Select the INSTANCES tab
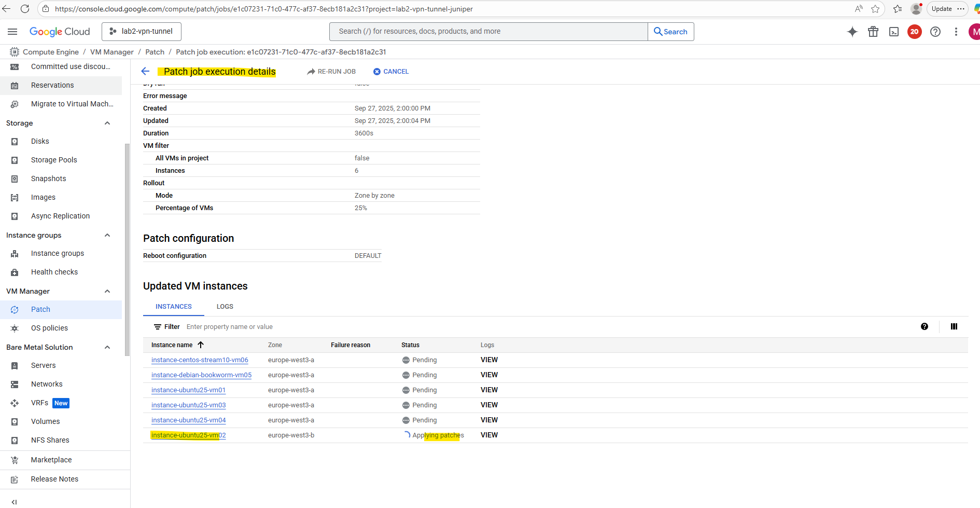The image size is (980, 508). pyautogui.click(x=173, y=307)
